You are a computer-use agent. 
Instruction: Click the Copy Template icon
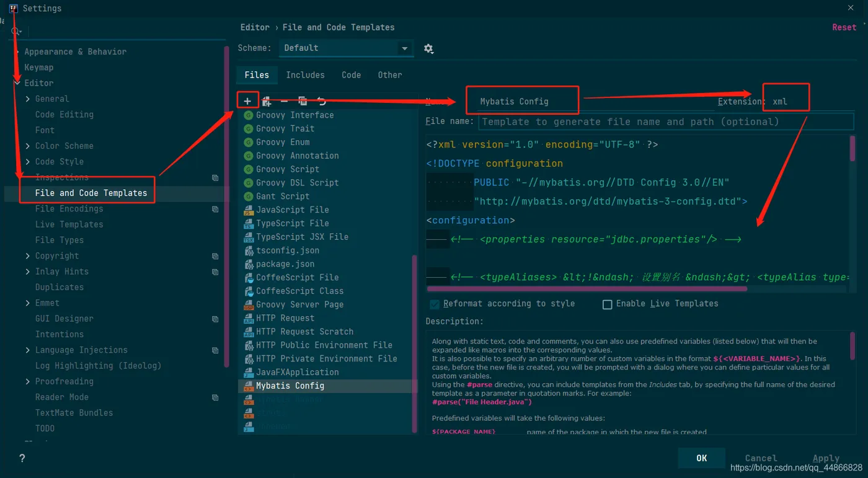pos(303,101)
